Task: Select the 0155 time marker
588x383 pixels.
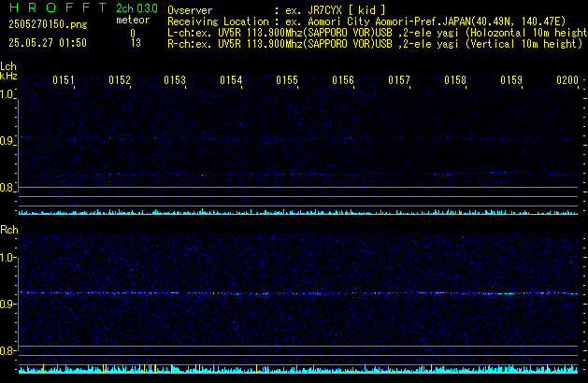Action: 287,80
